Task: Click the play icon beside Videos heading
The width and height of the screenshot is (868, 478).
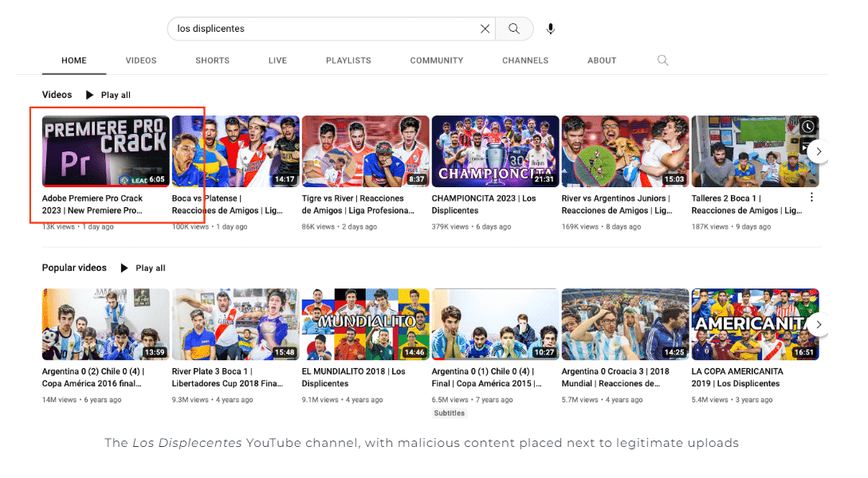Action: click(x=90, y=95)
